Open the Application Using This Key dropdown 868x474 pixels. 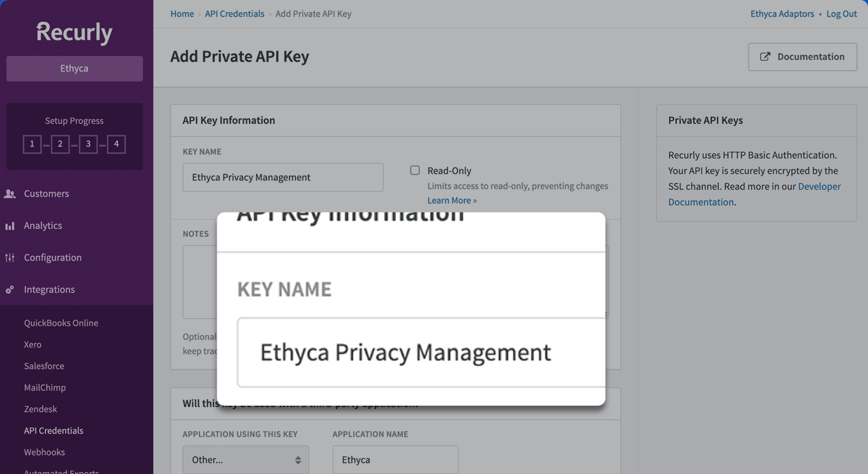[x=246, y=459]
